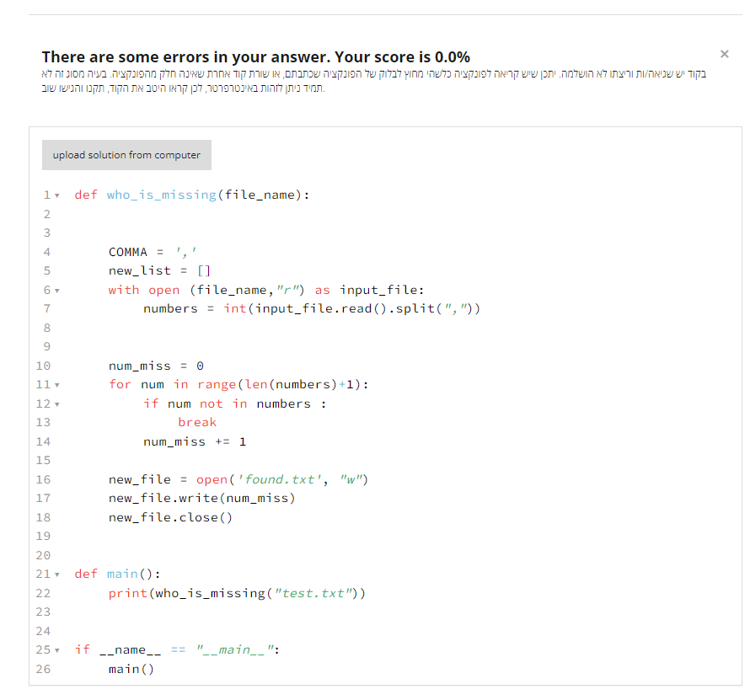
Task: Click line number 16 in the gutter
Action: tap(43, 479)
